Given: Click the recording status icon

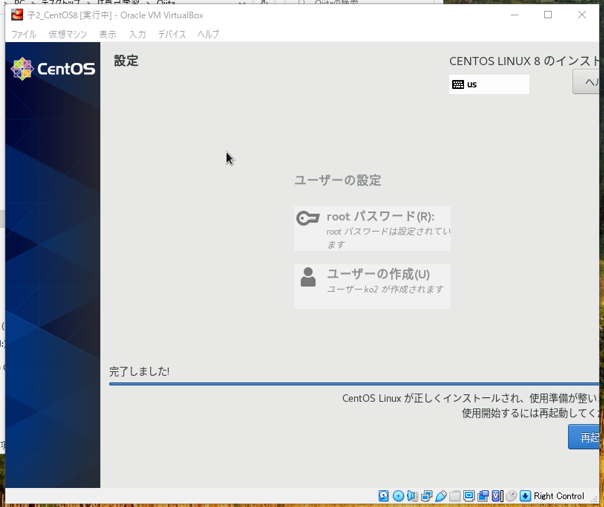Looking at the screenshot, I should coord(483,495).
